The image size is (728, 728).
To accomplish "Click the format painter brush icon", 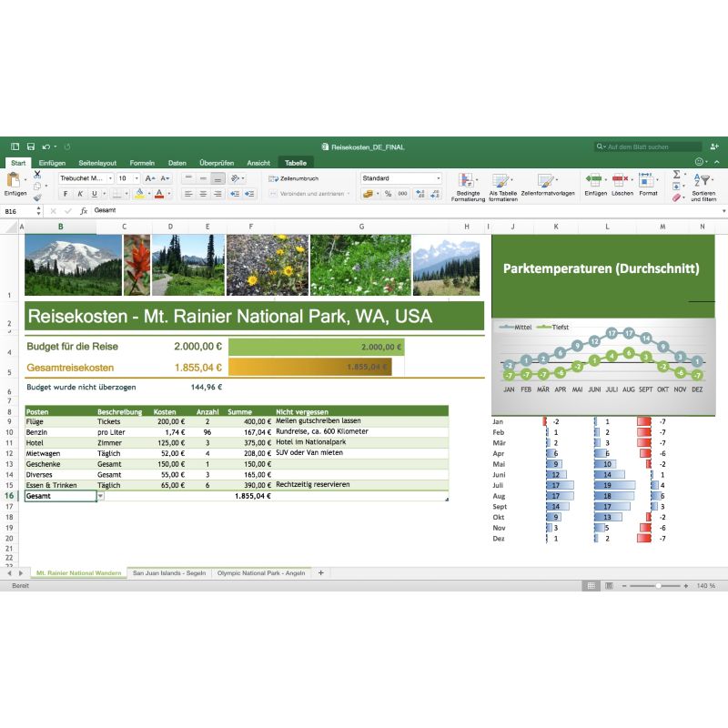I will [x=37, y=197].
